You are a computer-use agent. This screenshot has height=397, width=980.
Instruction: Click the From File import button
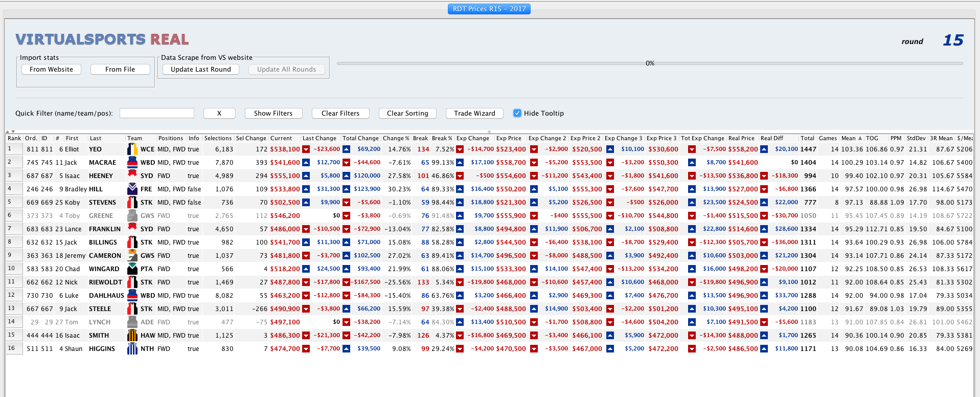(x=120, y=70)
